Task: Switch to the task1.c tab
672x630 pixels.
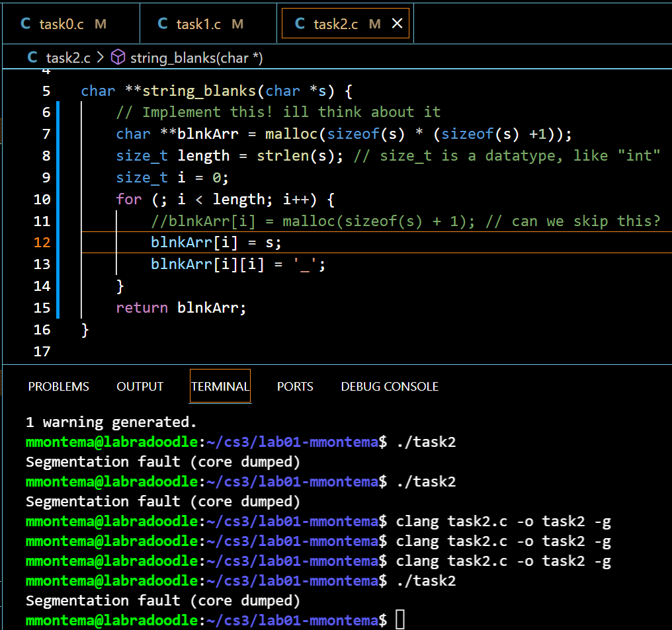Action: 198,24
